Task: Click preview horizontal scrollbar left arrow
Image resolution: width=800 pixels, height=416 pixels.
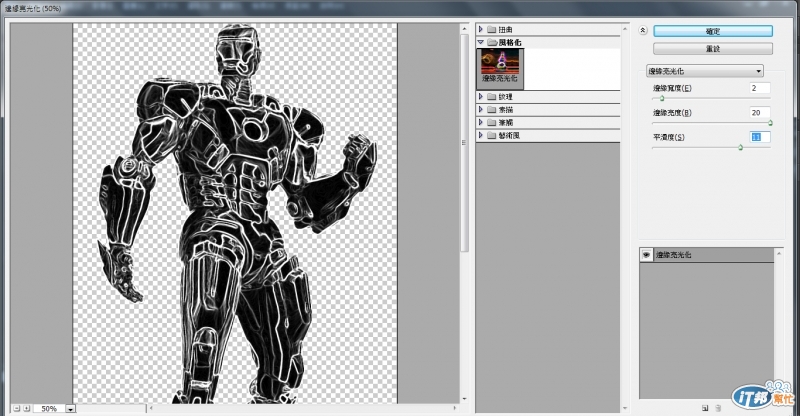Action: point(151,408)
